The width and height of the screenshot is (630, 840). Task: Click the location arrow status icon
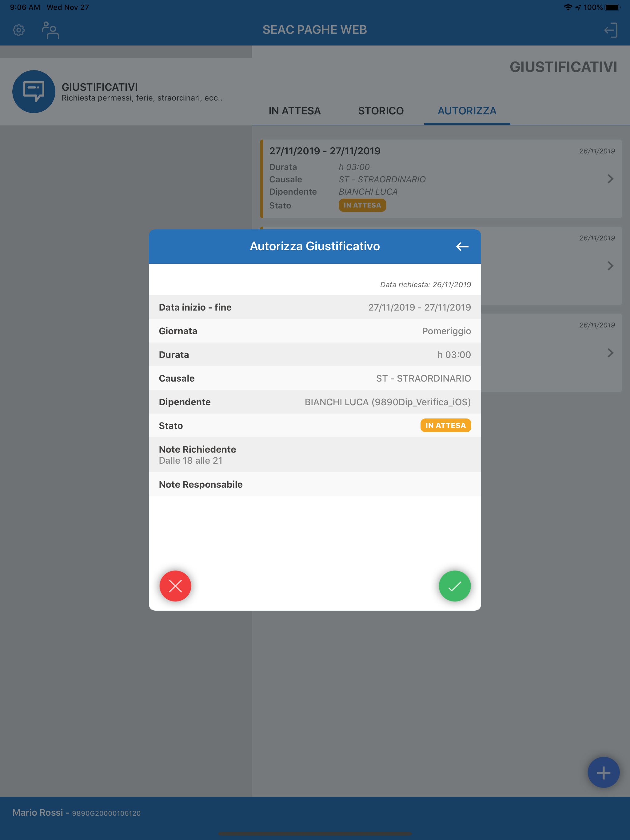click(578, 7)
